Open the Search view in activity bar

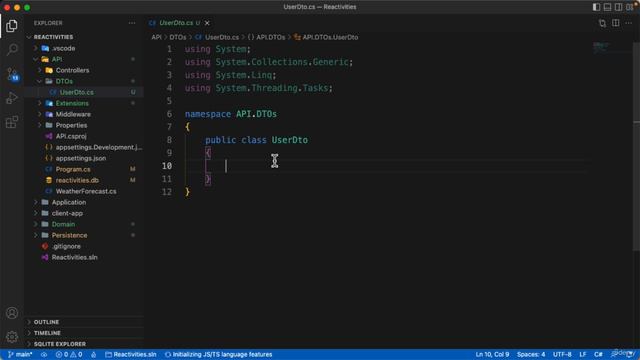[x=12, y=50]
